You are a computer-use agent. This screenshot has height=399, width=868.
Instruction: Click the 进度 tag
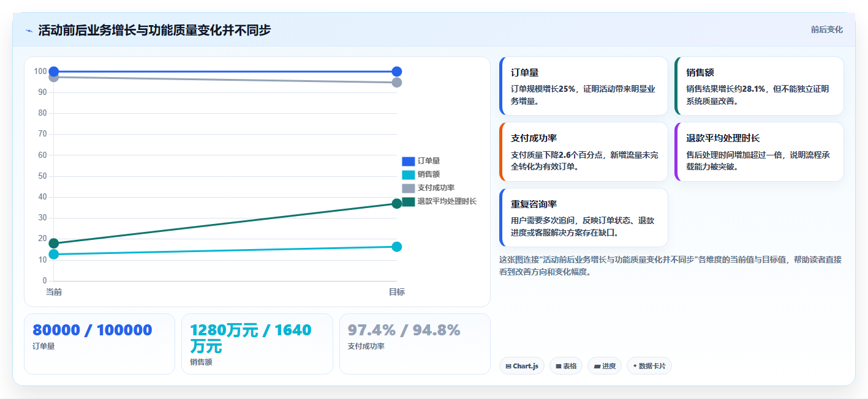point(605,366)
